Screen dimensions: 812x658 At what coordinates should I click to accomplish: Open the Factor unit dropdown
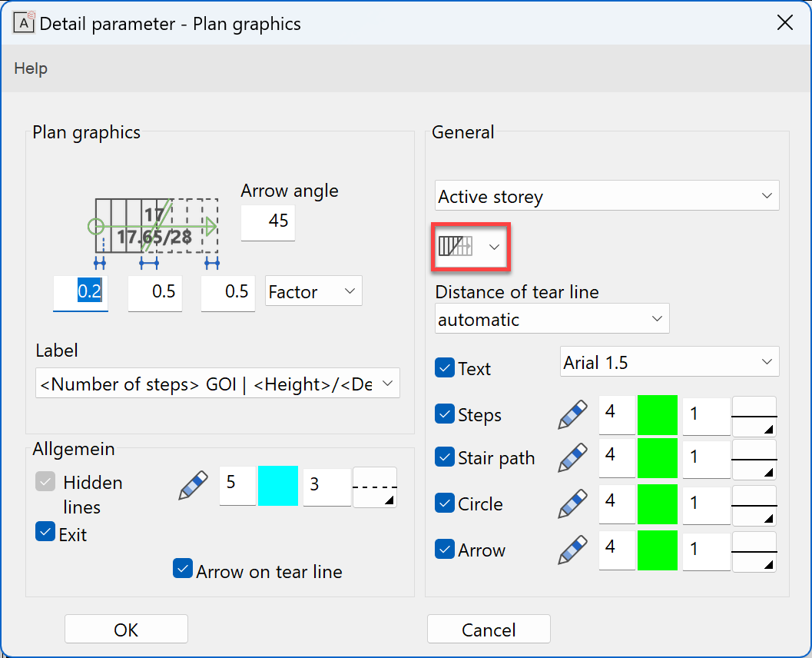(x=313, y=292)
